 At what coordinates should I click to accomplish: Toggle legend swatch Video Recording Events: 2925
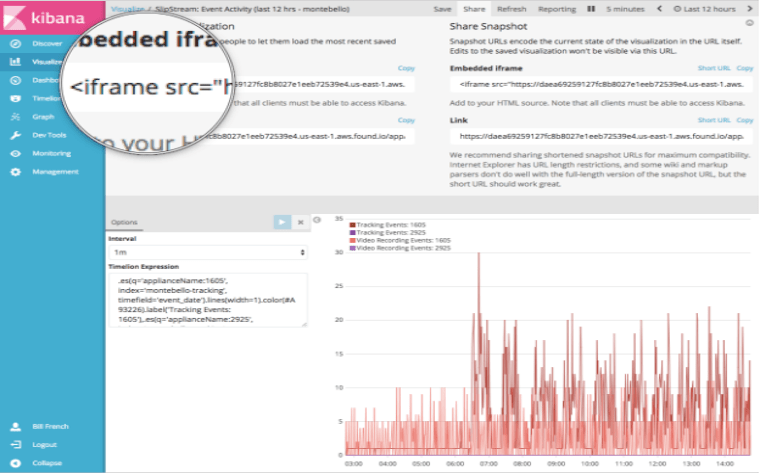pos(353,248)
